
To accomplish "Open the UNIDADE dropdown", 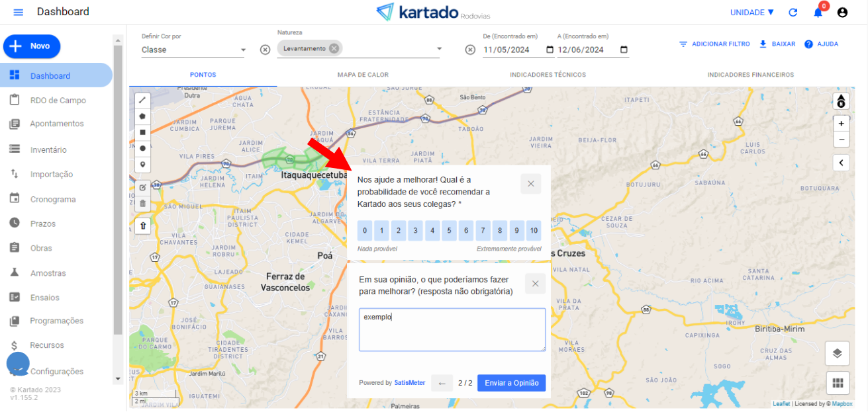I will click(751, 13).
